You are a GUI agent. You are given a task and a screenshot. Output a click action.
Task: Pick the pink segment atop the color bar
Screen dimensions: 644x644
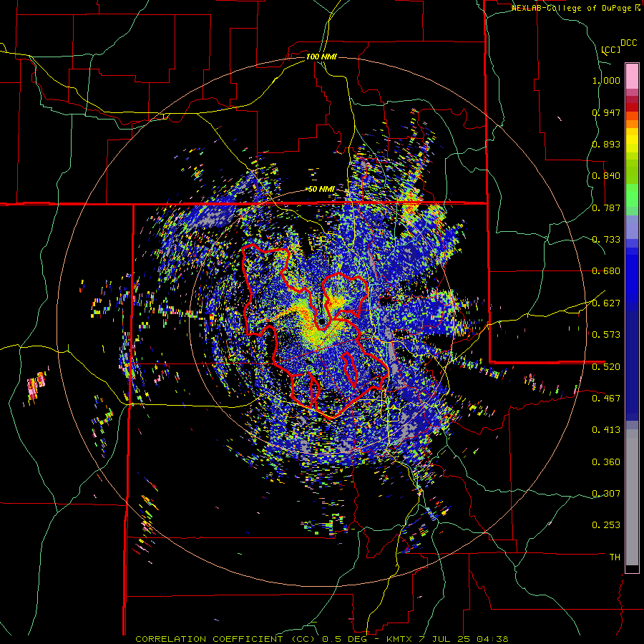tap(632, 77)
